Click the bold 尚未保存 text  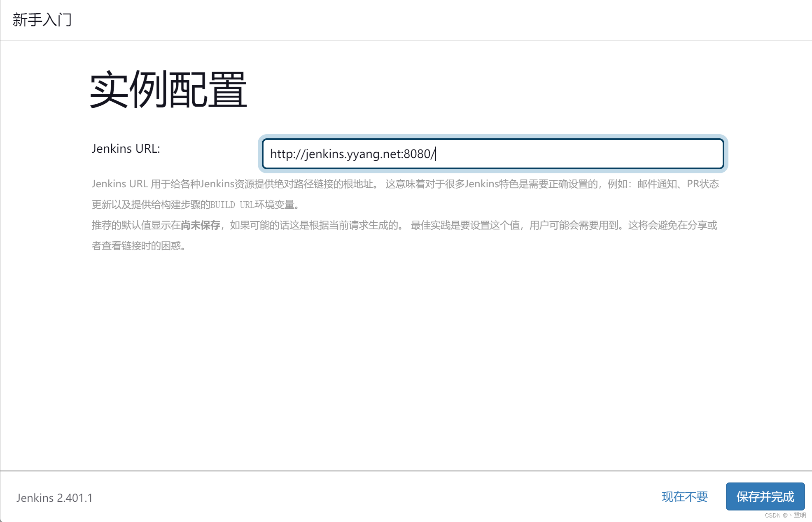[201, 225]
